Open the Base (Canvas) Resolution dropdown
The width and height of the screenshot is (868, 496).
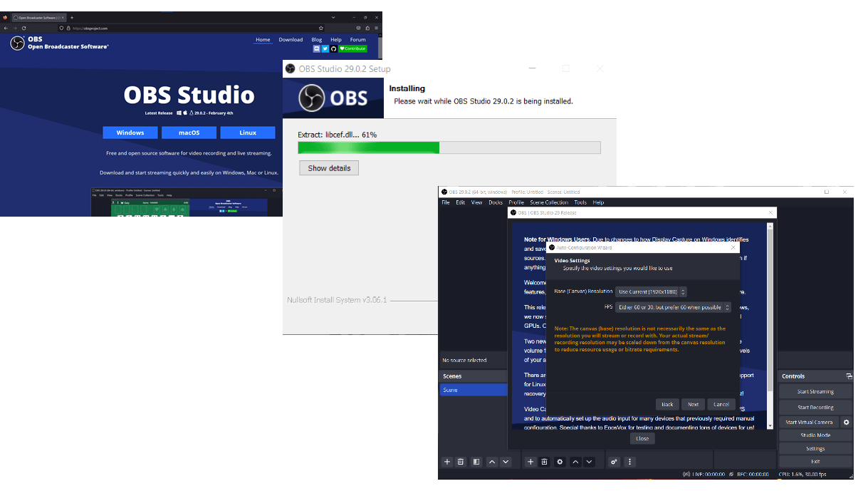651,291
